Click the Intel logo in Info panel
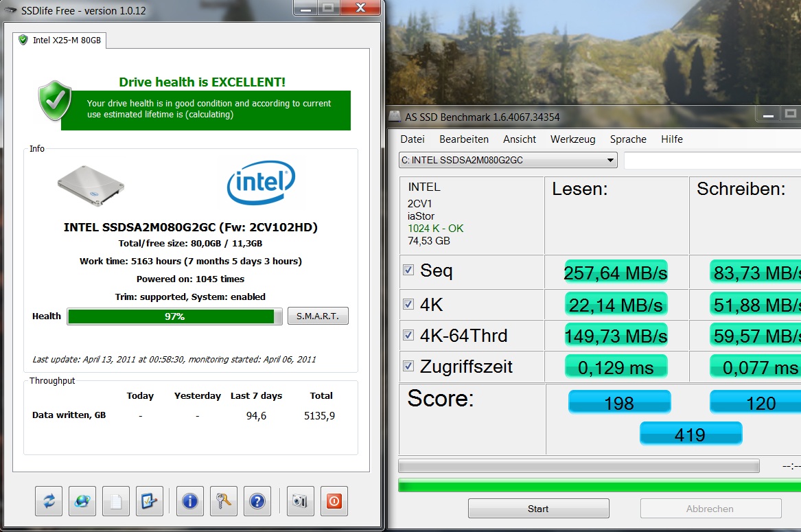The height and width of the screenshot is (532, 801). [x=261, y=183]
